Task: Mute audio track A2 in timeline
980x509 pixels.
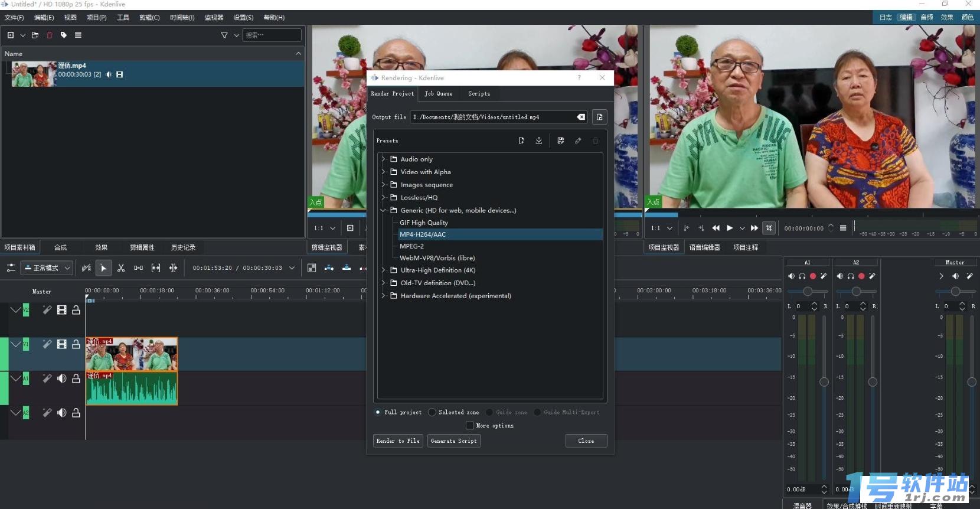Action: [x=61, y=413]
